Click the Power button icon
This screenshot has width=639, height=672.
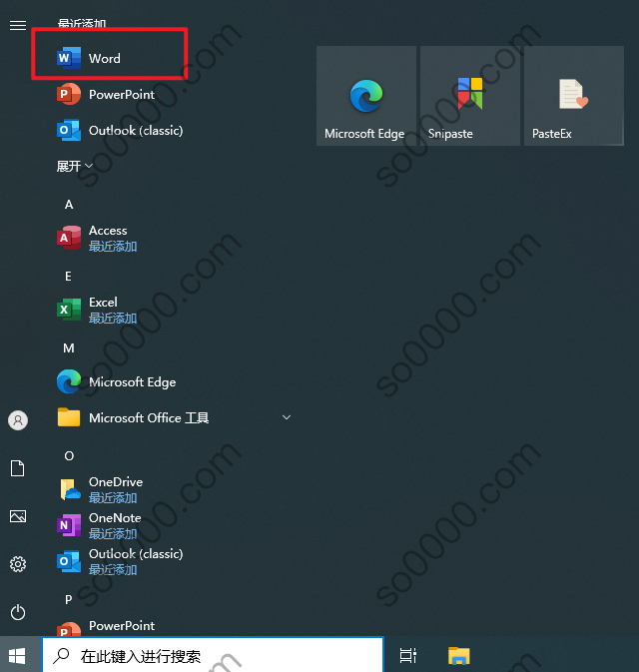[18, 612]
